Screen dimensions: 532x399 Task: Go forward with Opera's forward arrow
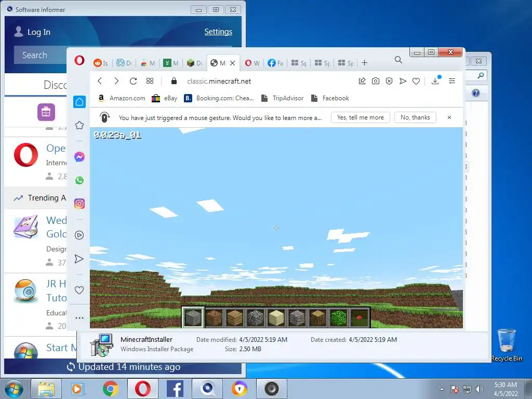[x=116, y=81]
